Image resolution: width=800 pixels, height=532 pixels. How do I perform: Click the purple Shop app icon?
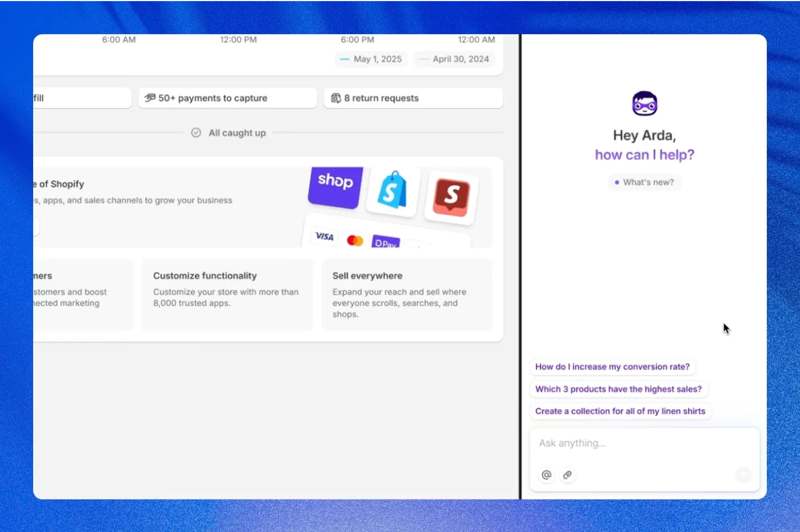coord(335,186)
